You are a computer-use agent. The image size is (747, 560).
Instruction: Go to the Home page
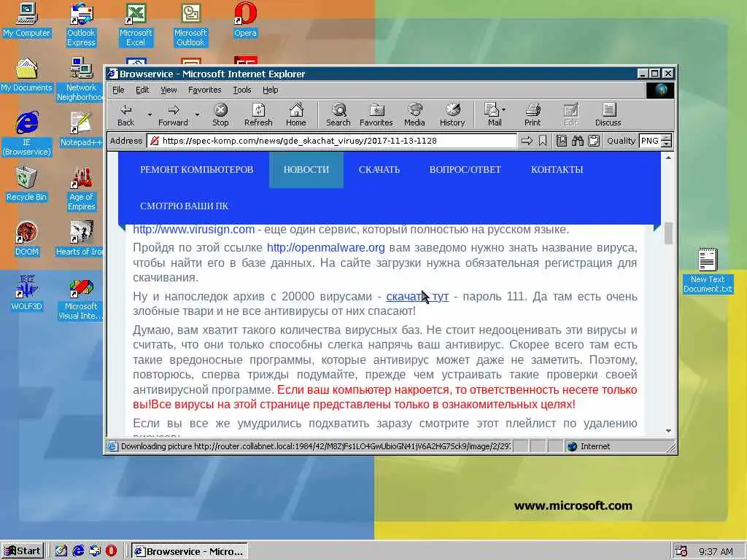point(296,114)
